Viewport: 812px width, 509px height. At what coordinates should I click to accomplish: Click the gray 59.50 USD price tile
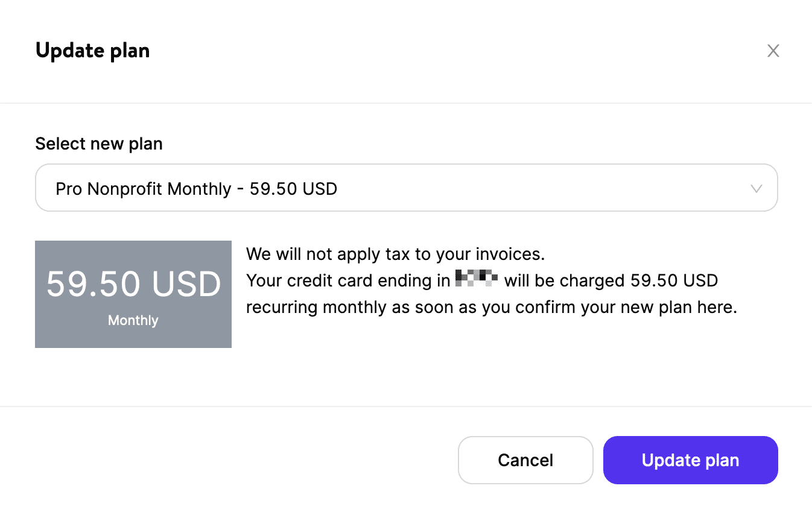pyautogui.click(x=133, y=294)
